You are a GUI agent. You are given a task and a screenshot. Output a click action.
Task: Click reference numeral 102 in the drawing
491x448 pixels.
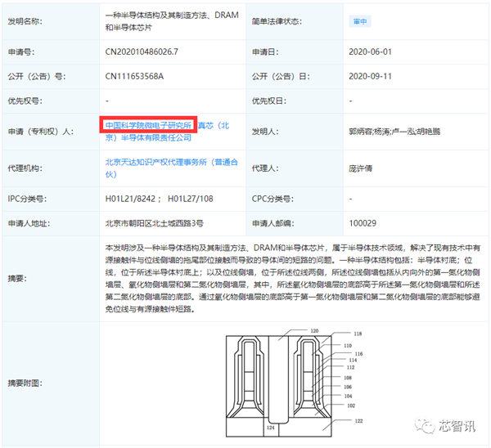coord(351,405)
